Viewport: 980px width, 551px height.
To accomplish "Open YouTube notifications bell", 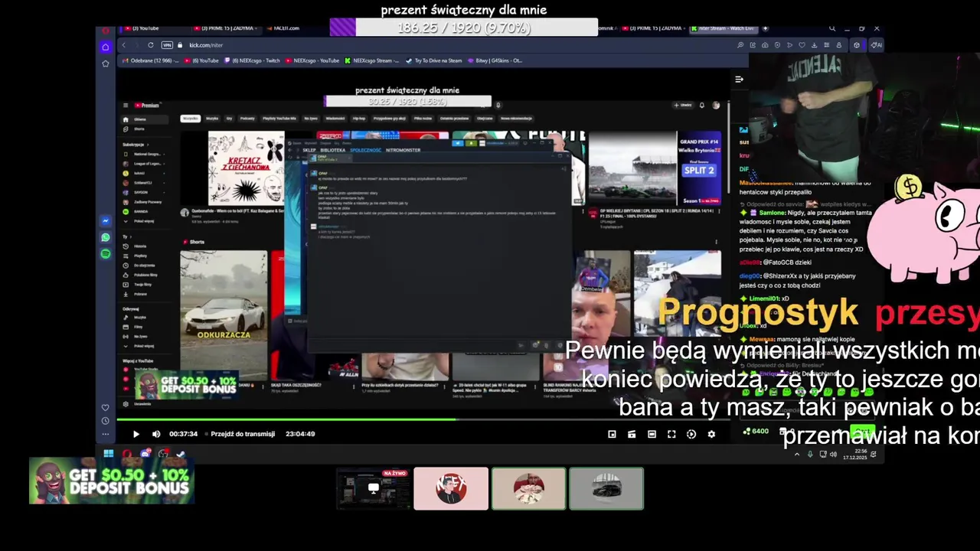I will tap(701, 105).
